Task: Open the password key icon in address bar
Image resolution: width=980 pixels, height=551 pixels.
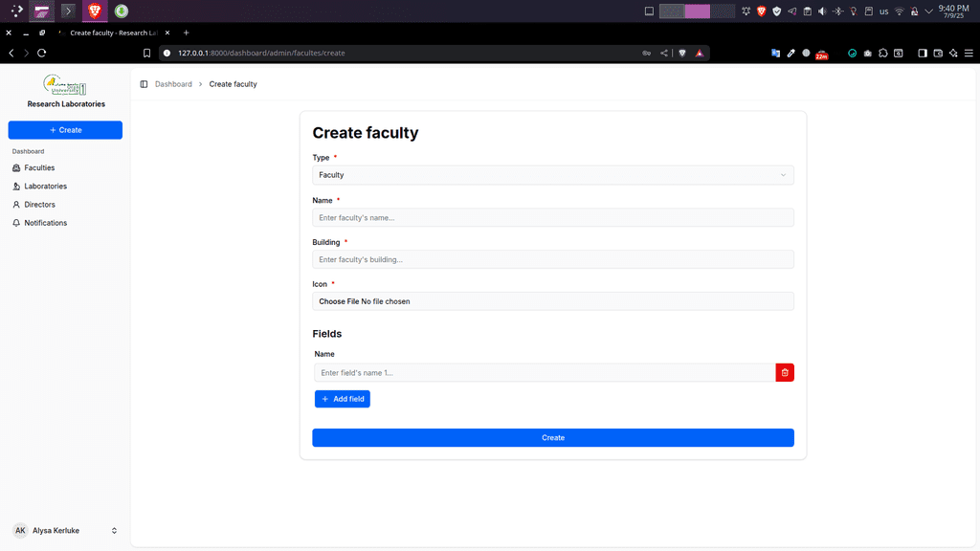Action: (x=646, y=54)
